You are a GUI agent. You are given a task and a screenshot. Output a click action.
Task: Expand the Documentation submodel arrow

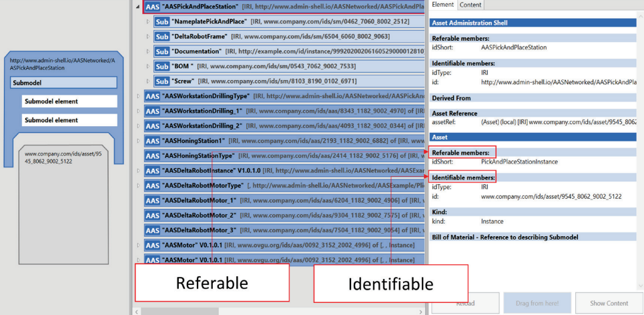149,51
